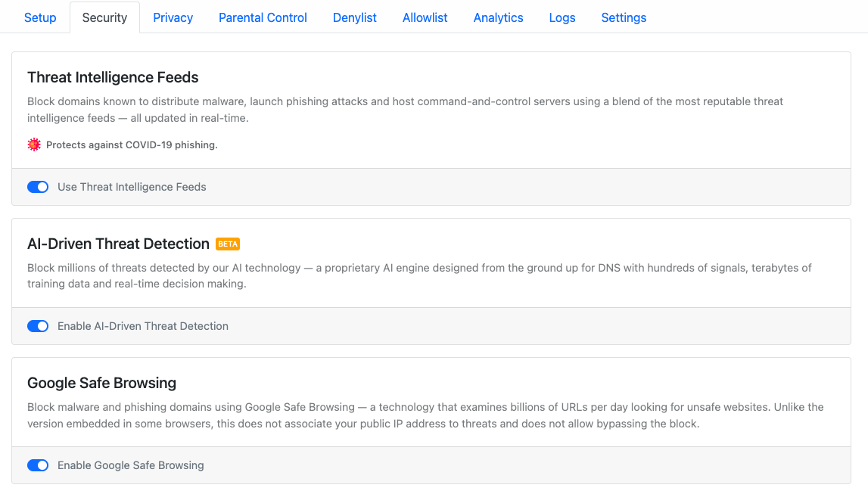The height and width of the screenshot is (491, 868).
Task: Click the 'Use Threat Intelligence Feeds' label
Action: click(132, 187)
